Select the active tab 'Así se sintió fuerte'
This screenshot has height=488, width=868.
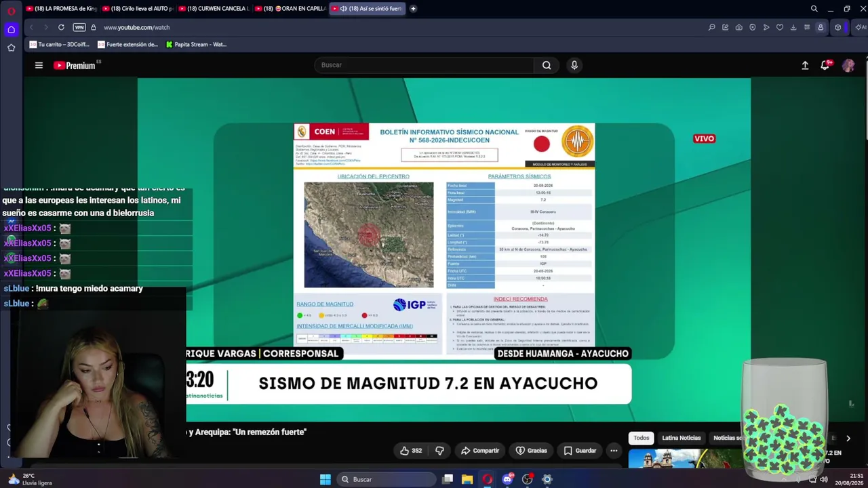(367, 9)
